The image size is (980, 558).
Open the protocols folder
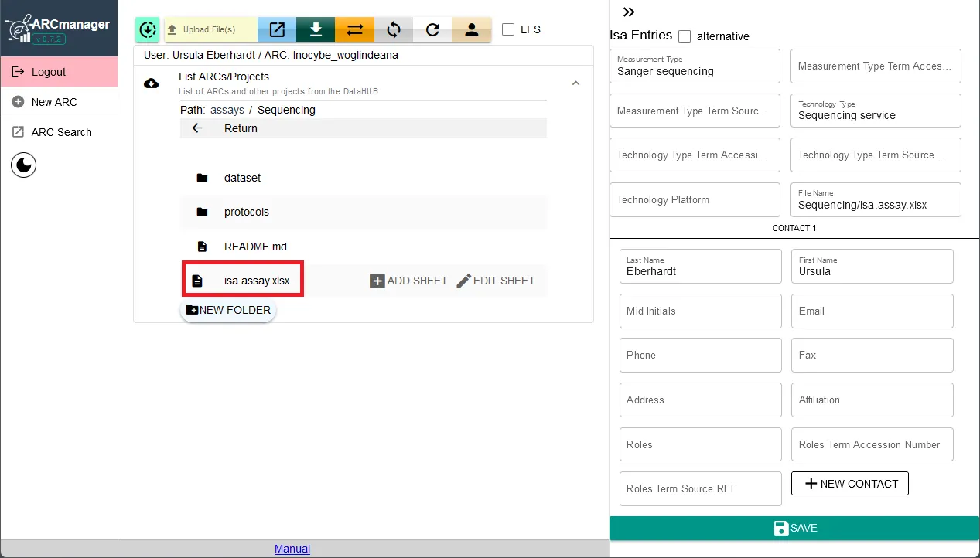(246, 212)
